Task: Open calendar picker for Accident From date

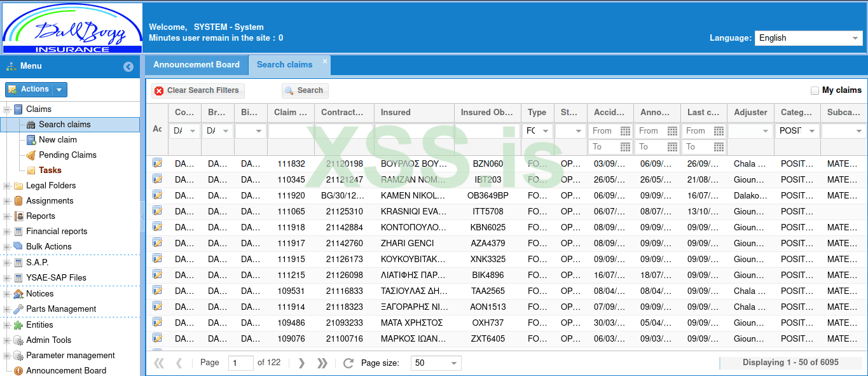Action: [625, 131]
